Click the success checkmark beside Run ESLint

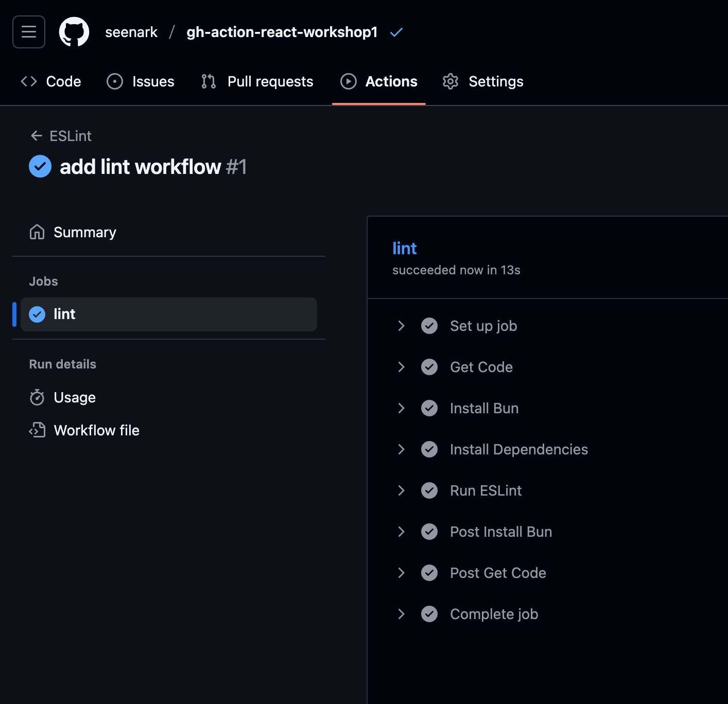point(429,490)
